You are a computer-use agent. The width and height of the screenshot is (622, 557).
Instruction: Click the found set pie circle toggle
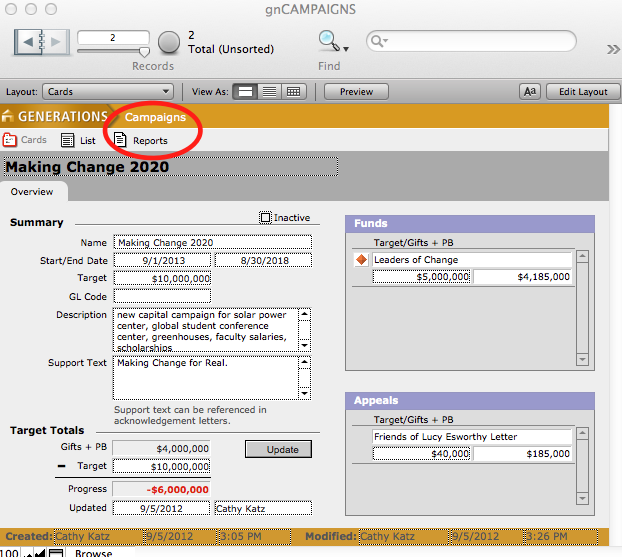pos(169,42)
